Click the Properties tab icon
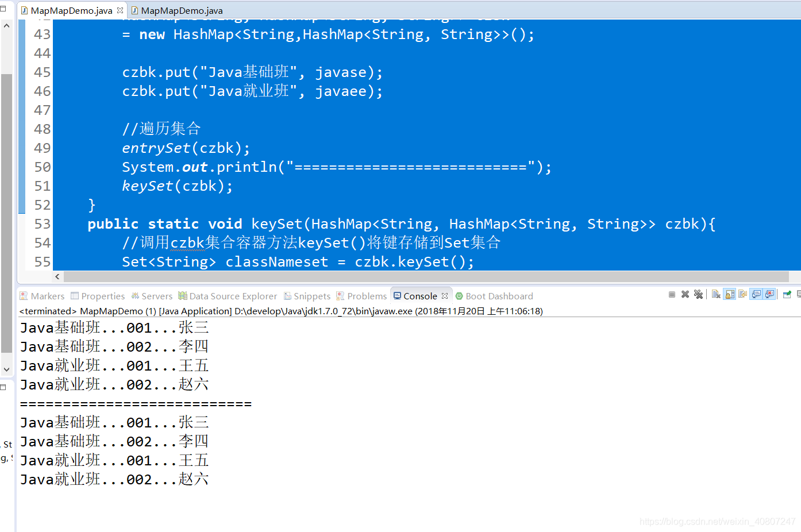This screenshot has width=801, height=532. [75, 296]
